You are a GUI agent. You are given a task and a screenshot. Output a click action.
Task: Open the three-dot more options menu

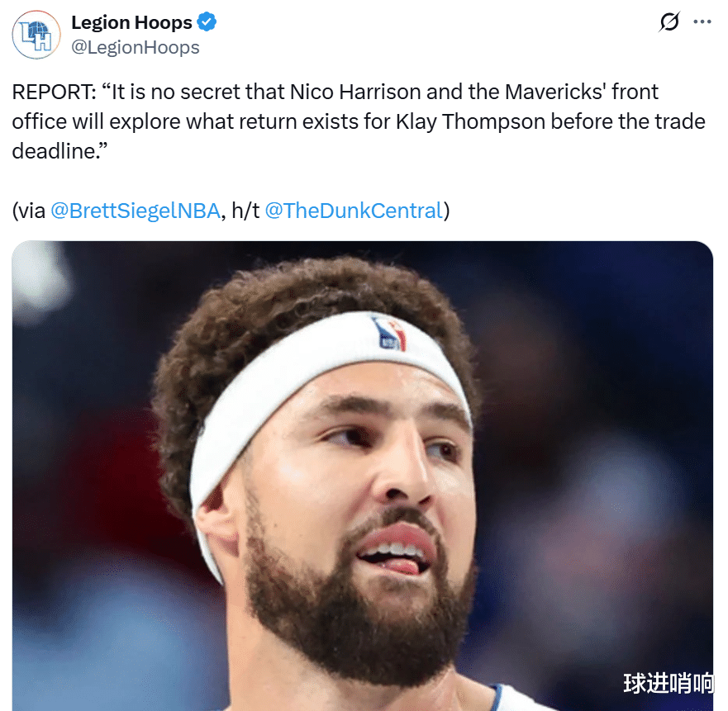pos(702,21)
